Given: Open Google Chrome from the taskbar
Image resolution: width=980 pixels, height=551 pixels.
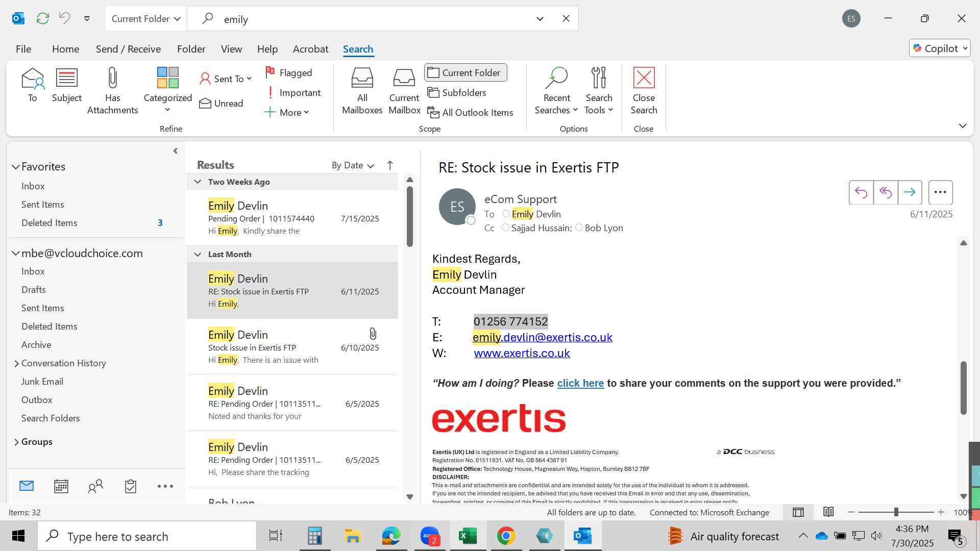Looking at the screenshot, I should click(506, 536).
